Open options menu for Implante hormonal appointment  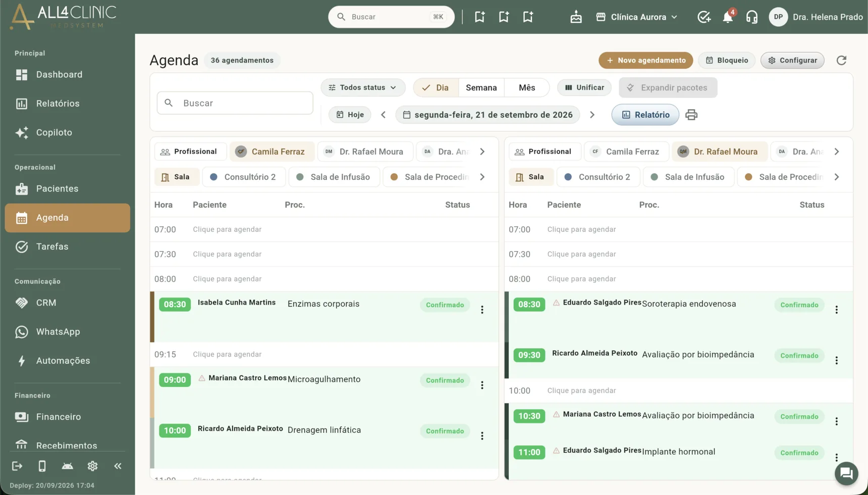point(836,457)
